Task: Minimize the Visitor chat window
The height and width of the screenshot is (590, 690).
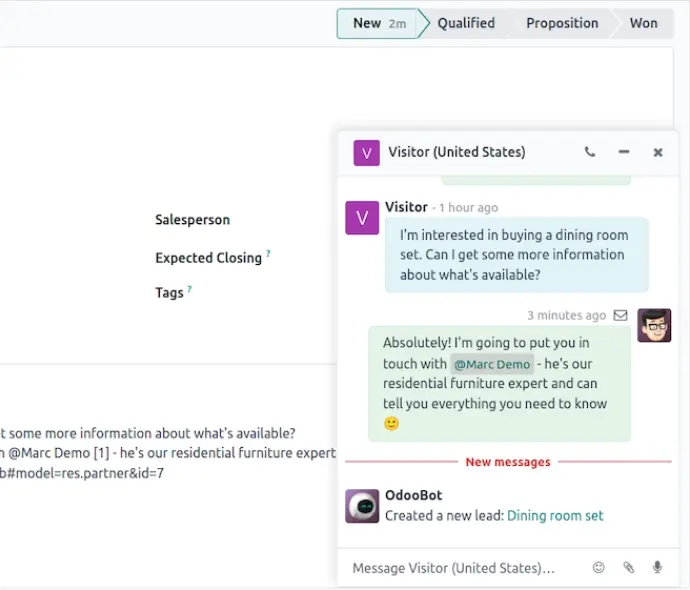Action: [624, 152]
